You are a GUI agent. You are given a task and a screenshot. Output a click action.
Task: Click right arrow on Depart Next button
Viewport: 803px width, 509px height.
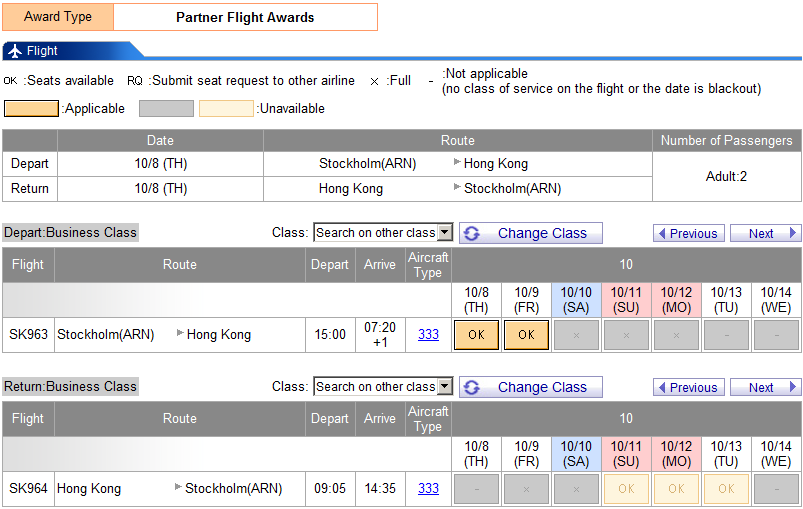point(793,233)
